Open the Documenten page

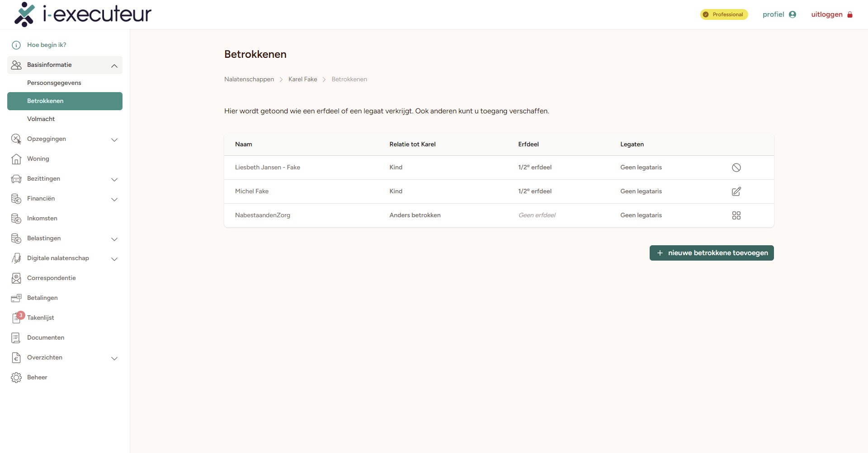click(46, 338)
